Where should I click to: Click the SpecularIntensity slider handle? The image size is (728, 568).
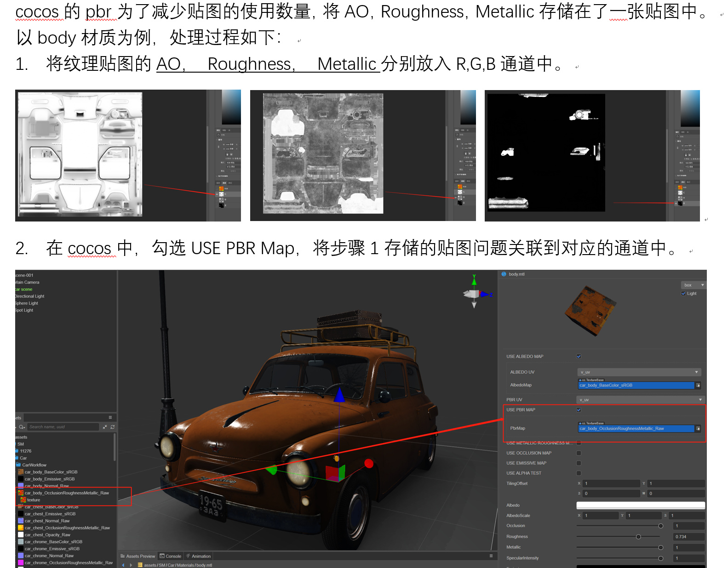[661, 558]
